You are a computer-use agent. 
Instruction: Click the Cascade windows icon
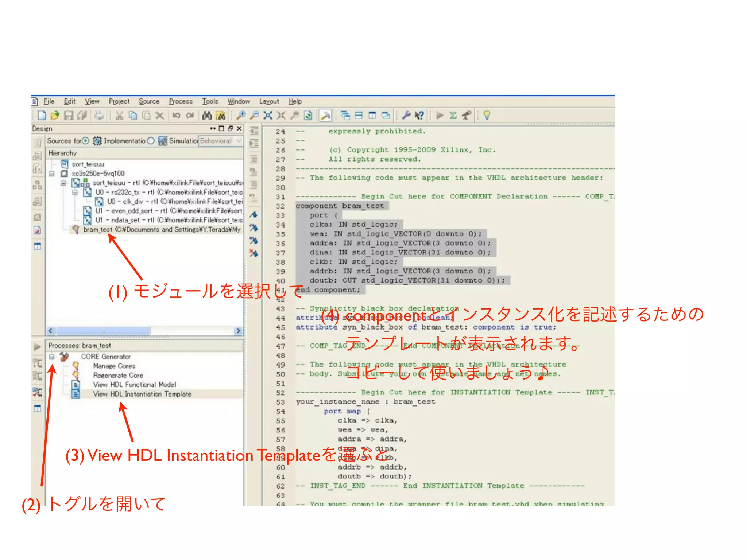point(345,116)
